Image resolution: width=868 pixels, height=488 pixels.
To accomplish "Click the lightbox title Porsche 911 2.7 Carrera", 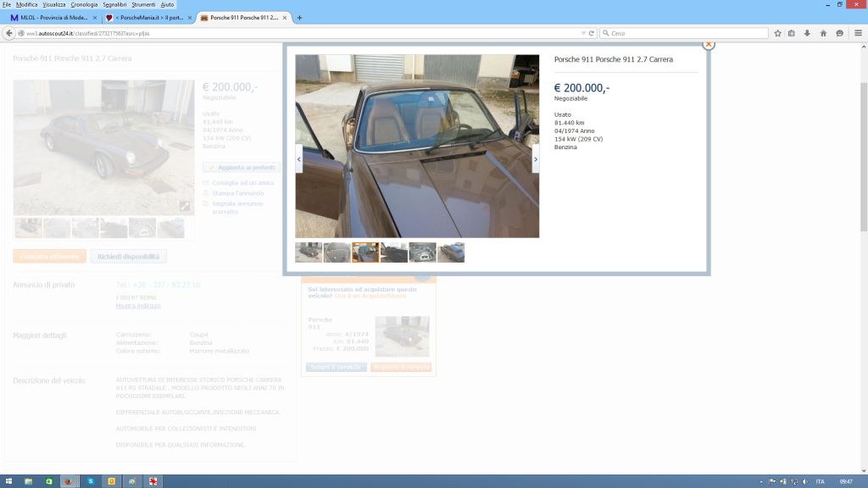I will (614, 59).
